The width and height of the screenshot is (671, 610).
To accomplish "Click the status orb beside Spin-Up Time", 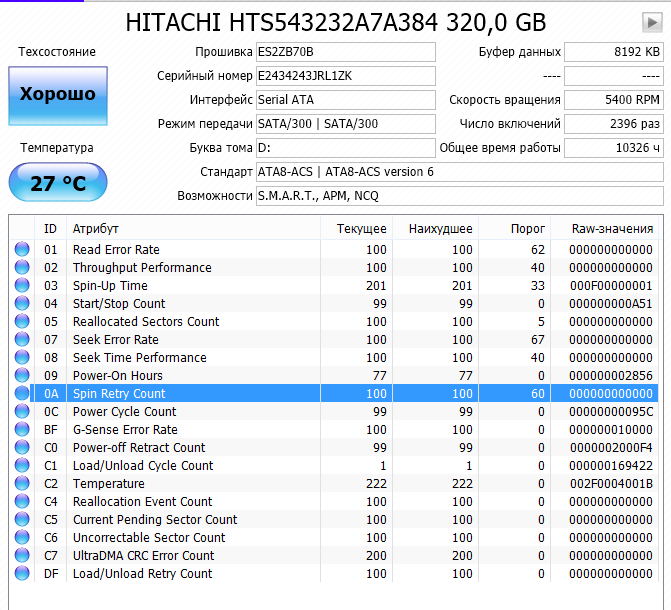I will [22, 286].
